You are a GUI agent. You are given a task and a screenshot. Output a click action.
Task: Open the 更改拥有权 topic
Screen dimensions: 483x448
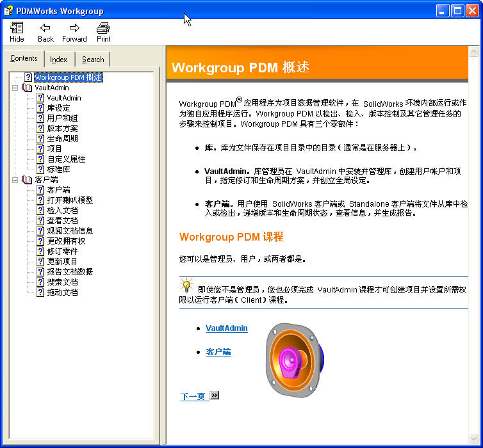[66, 241]
